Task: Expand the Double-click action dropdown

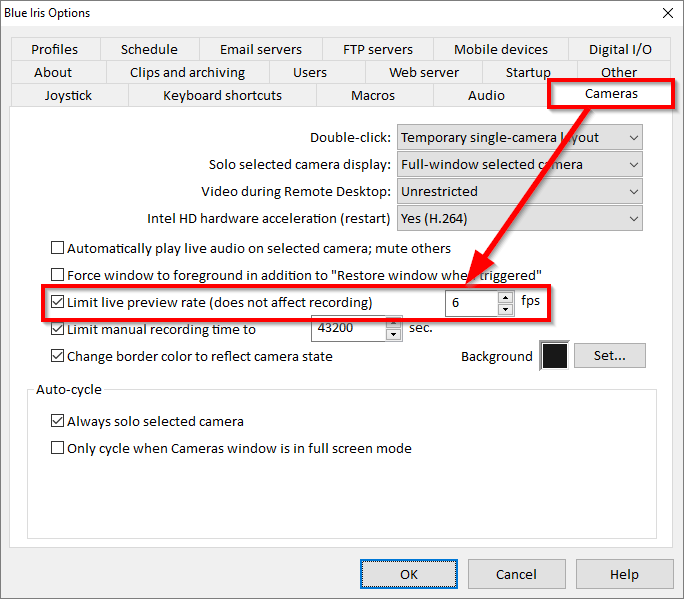Action: (x=520, y=138)
